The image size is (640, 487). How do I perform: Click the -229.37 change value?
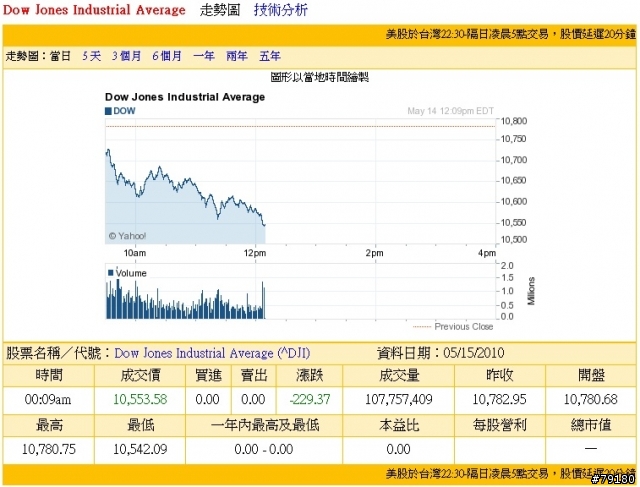[310, 399]
